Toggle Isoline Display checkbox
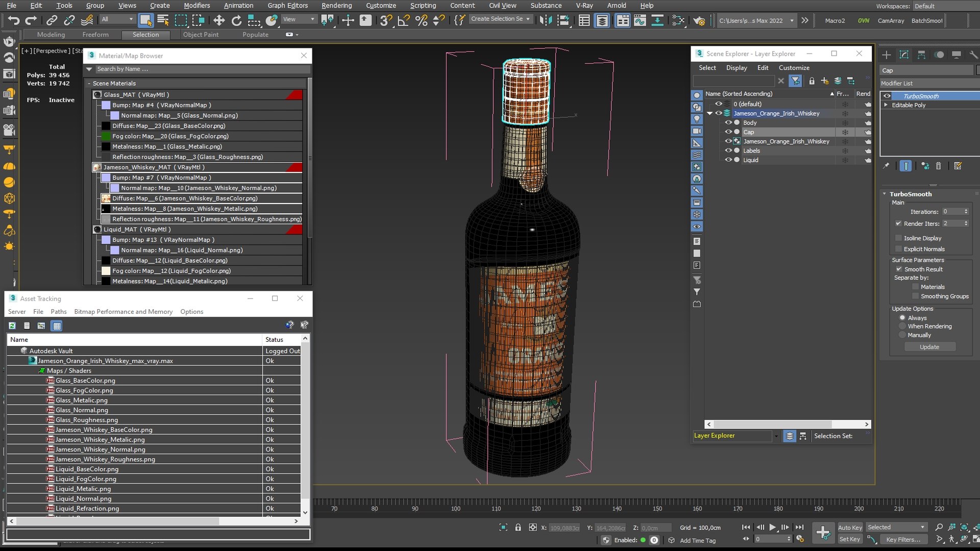This screenshot has width=980, height=551. [x=899, y=238]
